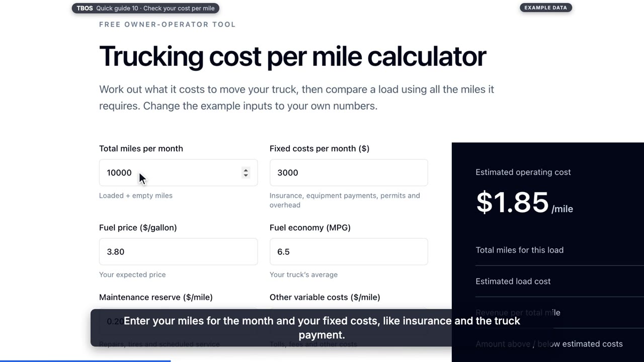Click the stepper down arrow for Total miles
This screenshot has width=644, height=362.
coord(246,175)
